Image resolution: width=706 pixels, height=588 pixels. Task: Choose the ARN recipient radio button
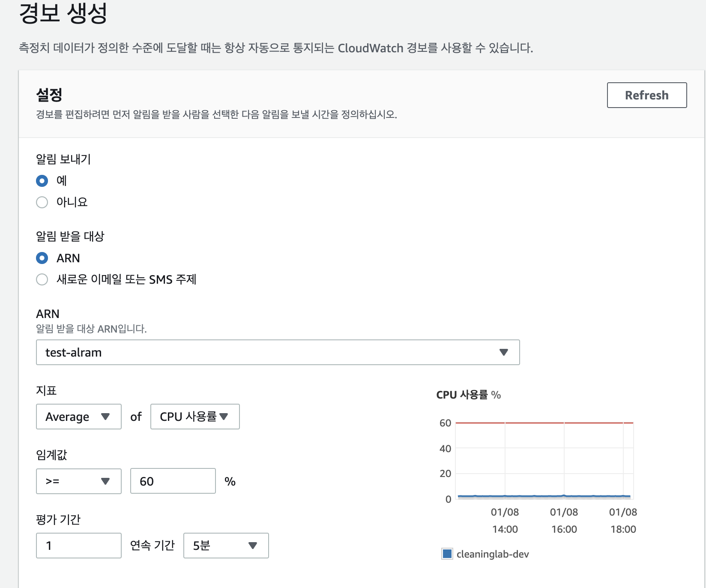(x=42, y=258)
